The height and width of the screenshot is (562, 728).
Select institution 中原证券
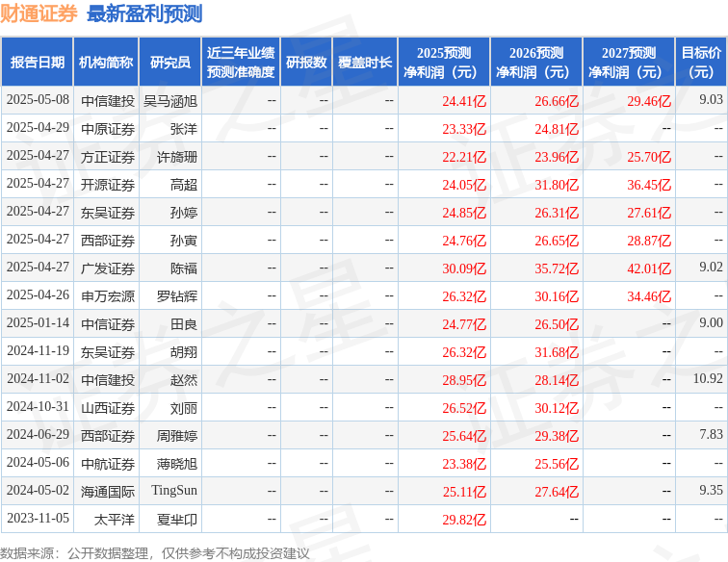pyautogui.click(x=108, y=129)
